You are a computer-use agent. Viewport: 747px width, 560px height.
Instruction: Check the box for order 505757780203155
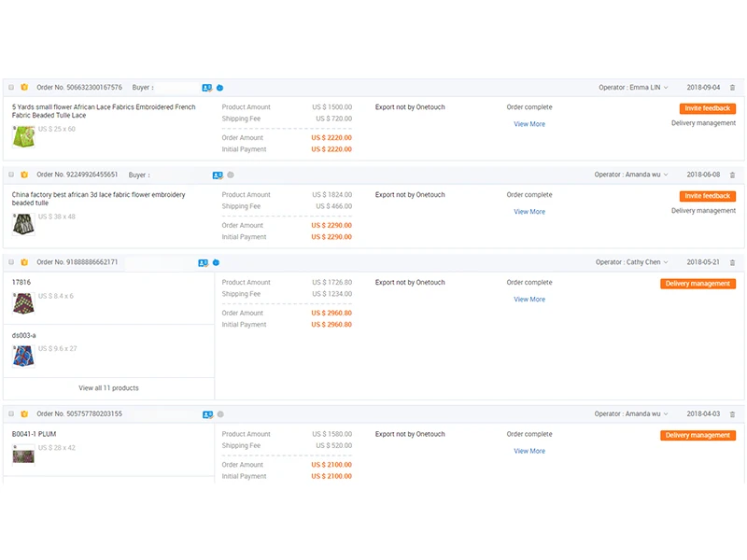point(11,414)
